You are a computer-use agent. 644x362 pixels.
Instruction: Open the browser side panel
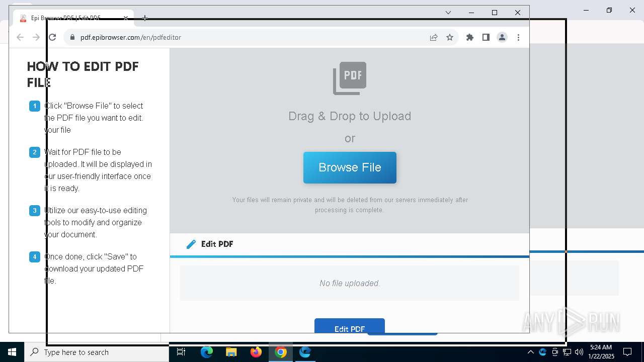click(486, 37)
